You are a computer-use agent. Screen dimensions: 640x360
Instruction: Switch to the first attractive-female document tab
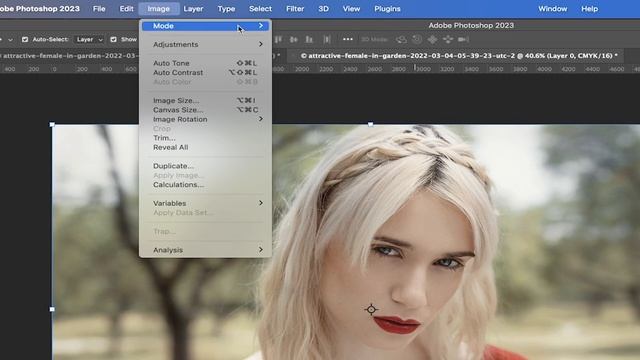[69, 56]
